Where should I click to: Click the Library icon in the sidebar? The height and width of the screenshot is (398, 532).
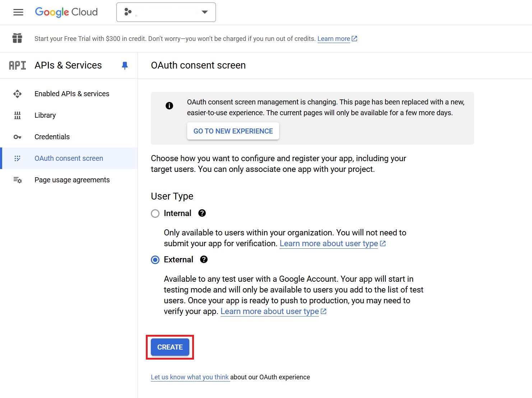(x=17, y=115)
